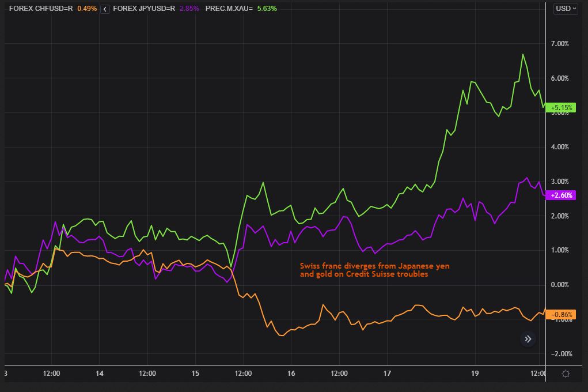The width and height of the screenshot is (588, 392).
Task: Click the green +5.15% price tag
Action: (561, 107)
